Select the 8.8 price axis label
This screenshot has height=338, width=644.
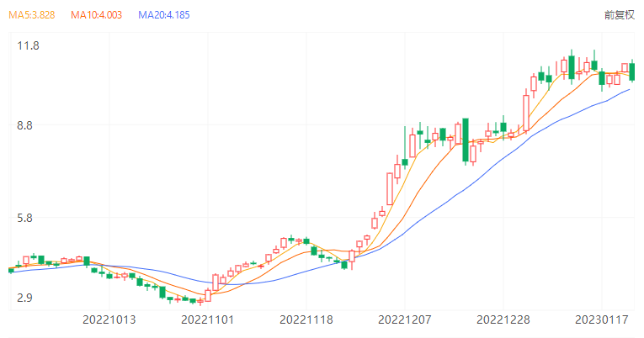(29, 125)
